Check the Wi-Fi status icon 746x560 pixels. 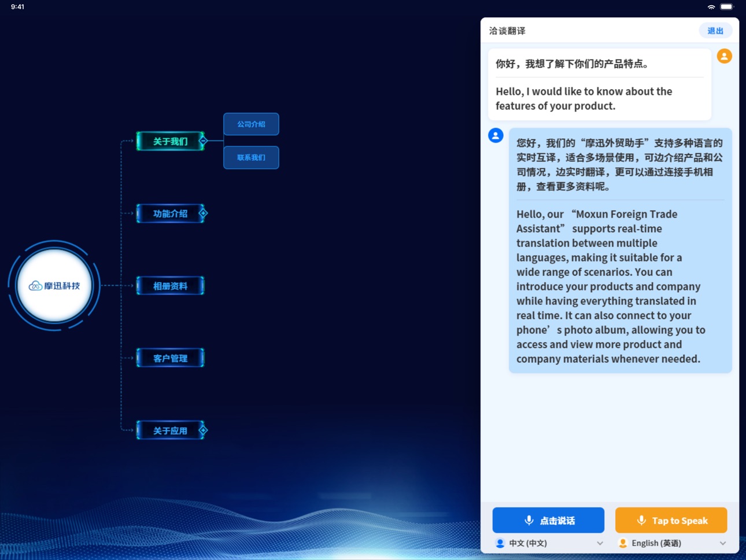[711, 7]
